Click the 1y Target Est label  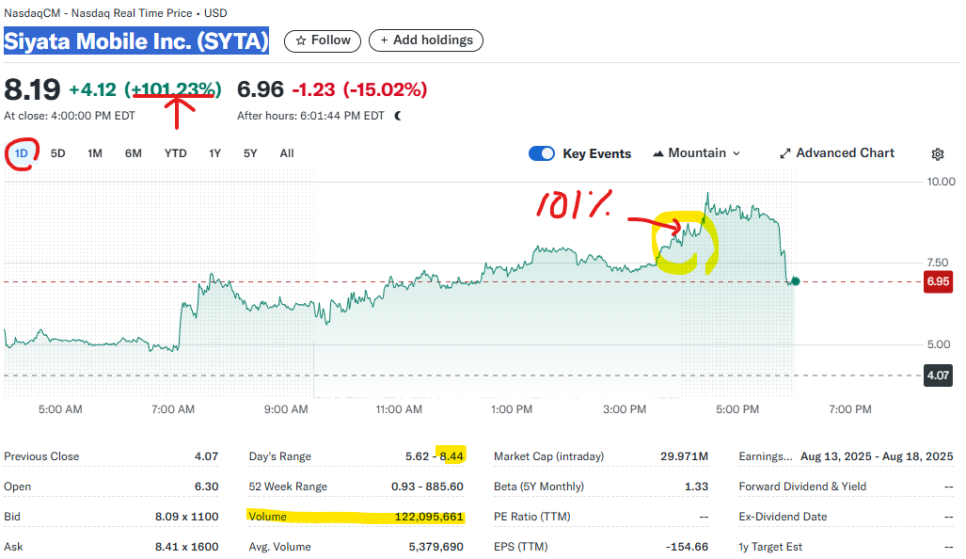(x=770, y=547)
